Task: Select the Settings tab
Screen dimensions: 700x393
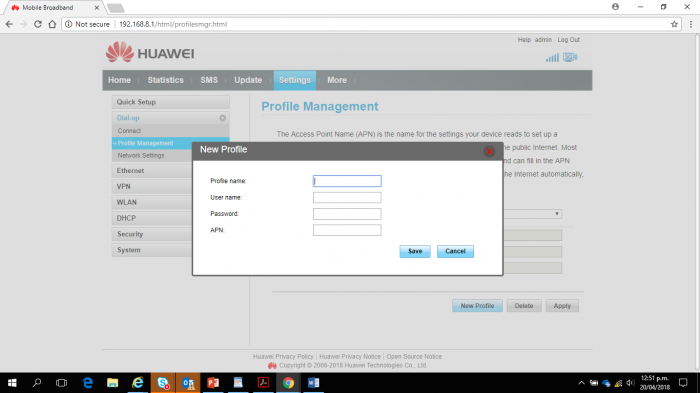Action: [295, 80]
